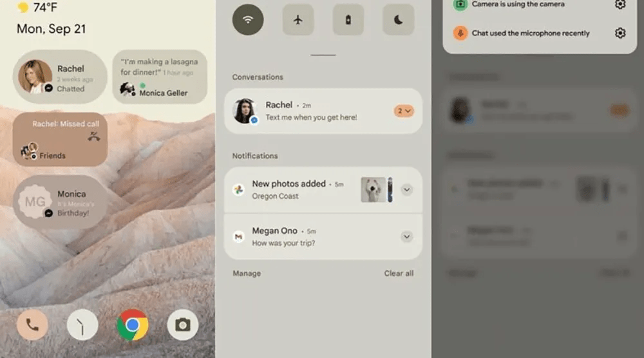Toggle Battery Saver quick setting
This screenshot has height=358, width=644.
[348, 20]
